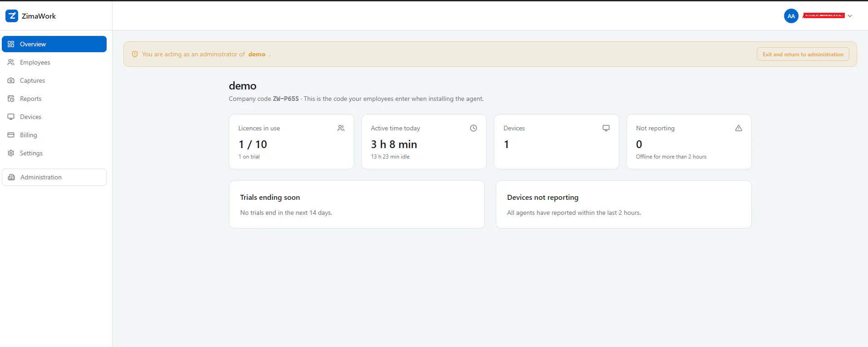Click the Employees people icon in sidebar
The image size is (868, 347).
pyautogui.click(x=11, y=62)
